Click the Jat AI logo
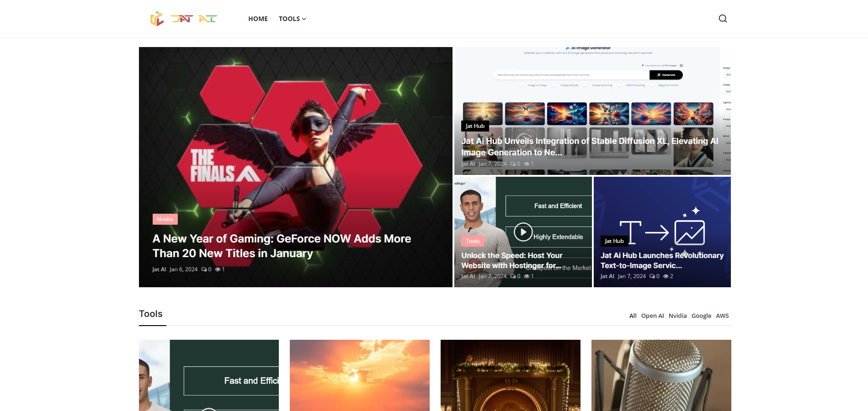The image size is (868, 411). (183, 19)
